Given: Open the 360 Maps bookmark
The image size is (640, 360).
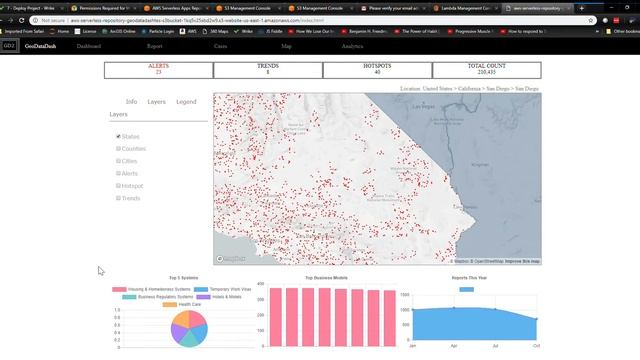Looking at the screenshot, I should pos(216,31).
